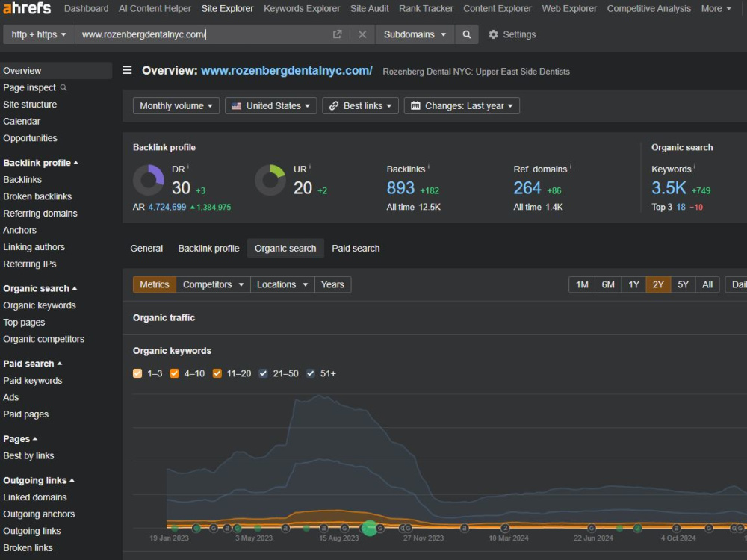Image resolution: width=747 pixels, height=560 pixels.
Task: Open the United States country dropdown
Action: tap(270, 106)
